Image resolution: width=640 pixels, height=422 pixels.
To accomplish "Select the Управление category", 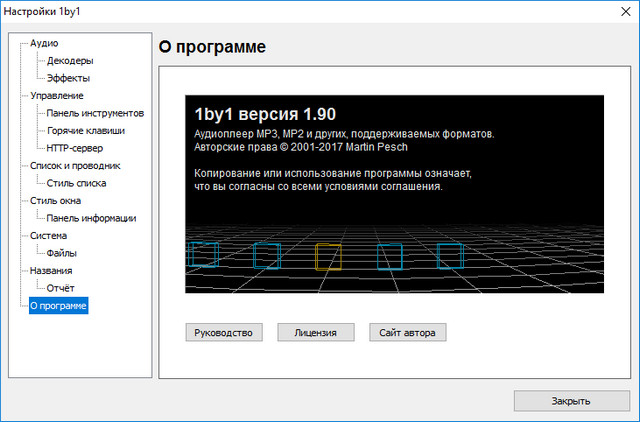I will [x=57, y=96].
